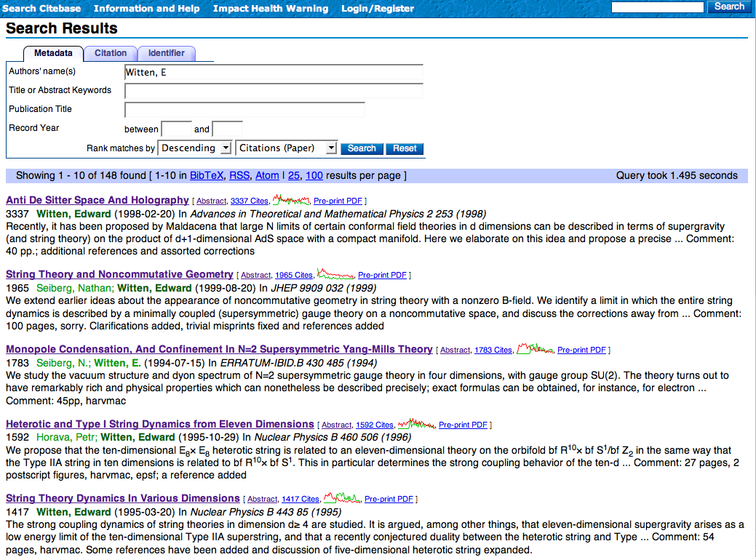Open Information and Help menu item
The width and height of the screenshot is (756, 557).
pos(146,9)
